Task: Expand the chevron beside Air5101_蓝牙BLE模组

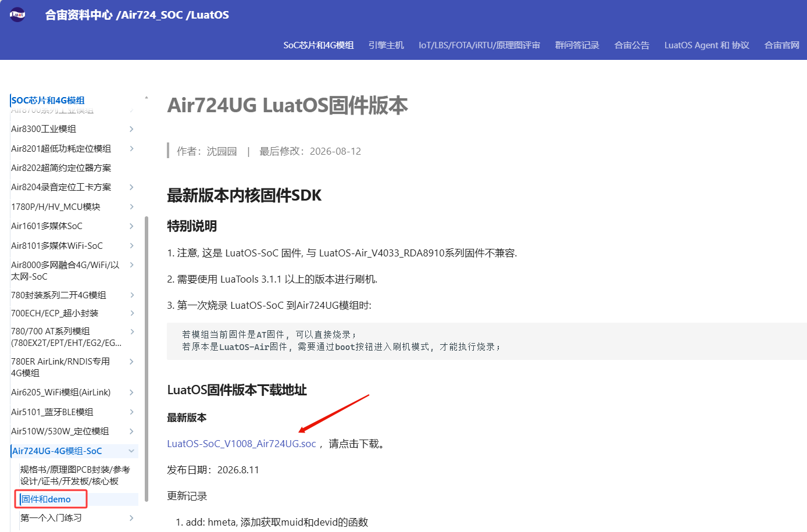Action: (x=131, y=412)
